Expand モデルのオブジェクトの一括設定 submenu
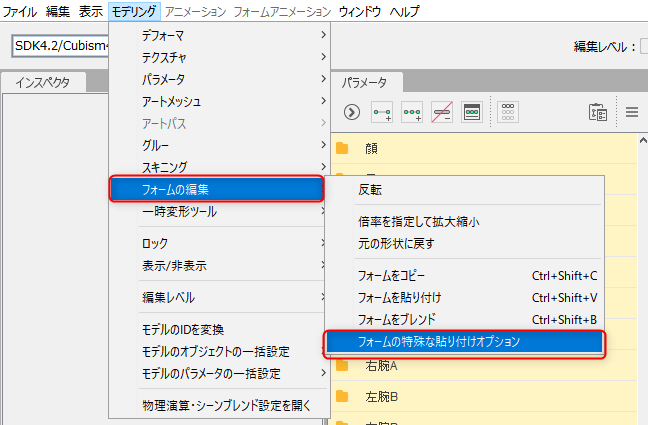The width and height of the screenshot is (648, 425). click(x=219, y=352)
